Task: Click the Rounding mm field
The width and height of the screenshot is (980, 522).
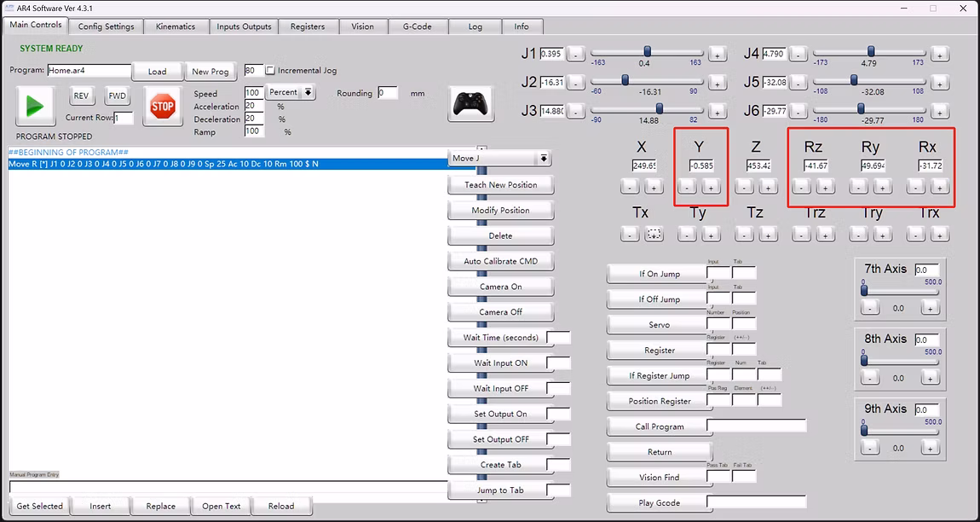Action: coord(388,93)
